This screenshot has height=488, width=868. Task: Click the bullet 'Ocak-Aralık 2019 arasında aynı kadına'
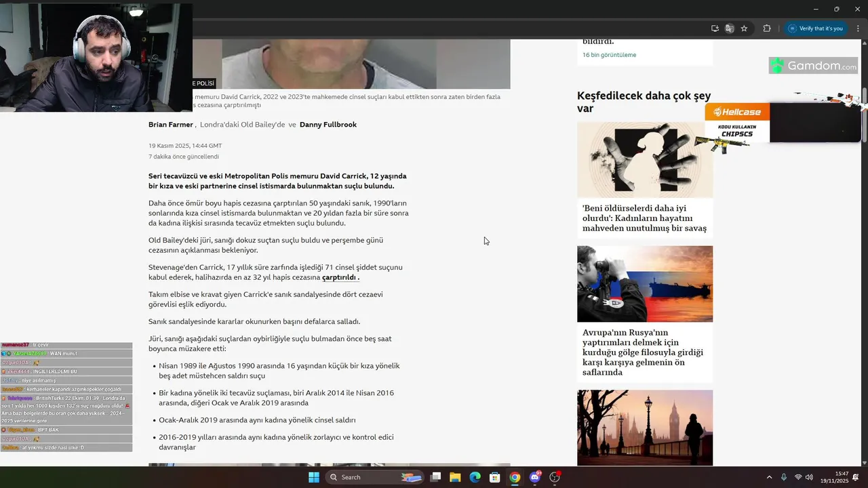(257, 420)
